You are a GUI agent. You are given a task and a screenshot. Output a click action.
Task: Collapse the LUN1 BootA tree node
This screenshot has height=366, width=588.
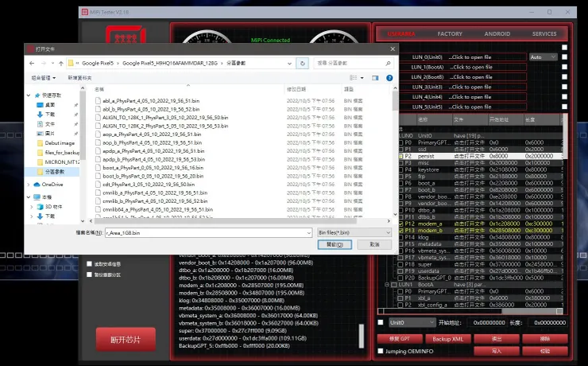(387, 285)
